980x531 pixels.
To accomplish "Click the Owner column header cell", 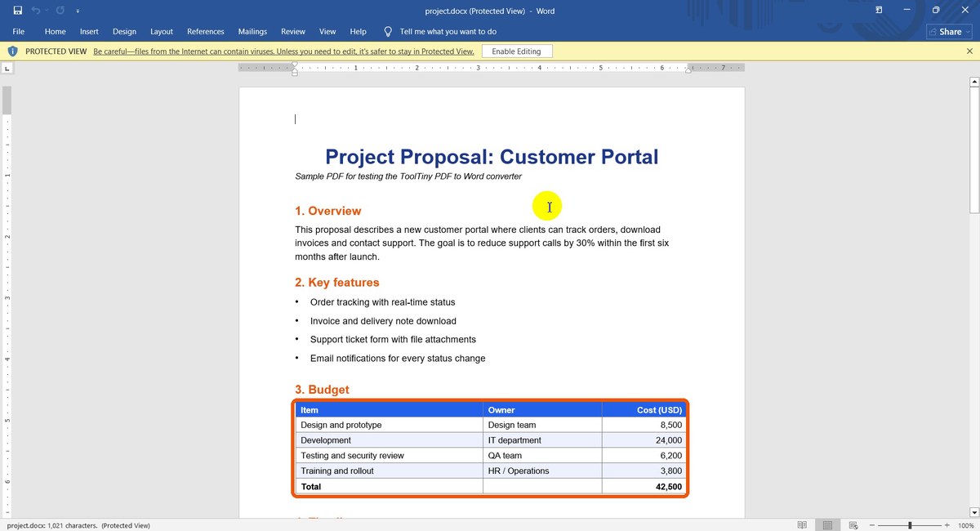I will (542, 410).
